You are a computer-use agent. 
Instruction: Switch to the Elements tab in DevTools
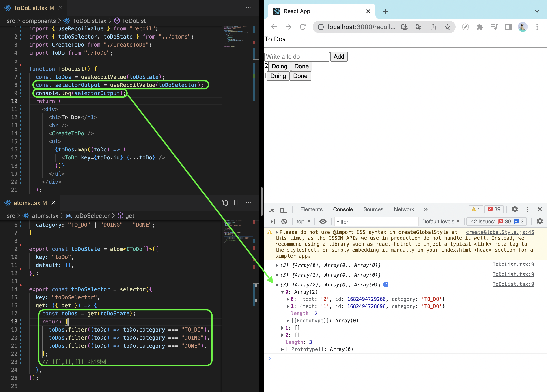tap(311, 209)
